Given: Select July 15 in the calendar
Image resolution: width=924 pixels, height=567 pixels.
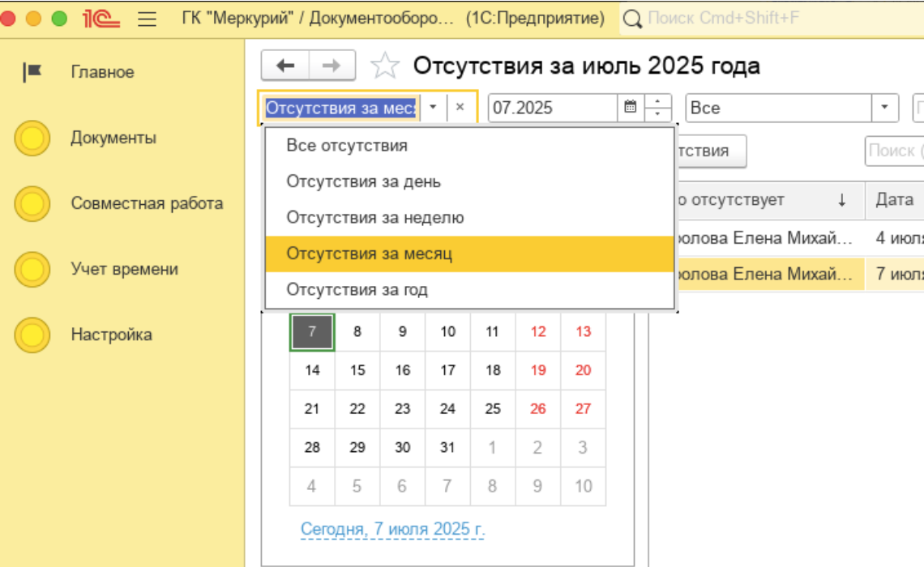Looking at the screenshot, I should pos(357,370).
